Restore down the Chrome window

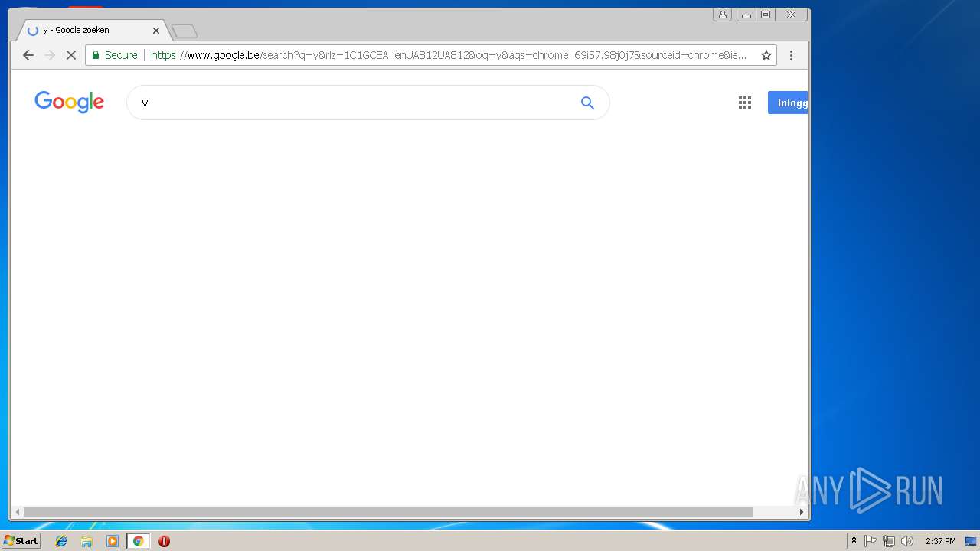click(x=766, y=15)
